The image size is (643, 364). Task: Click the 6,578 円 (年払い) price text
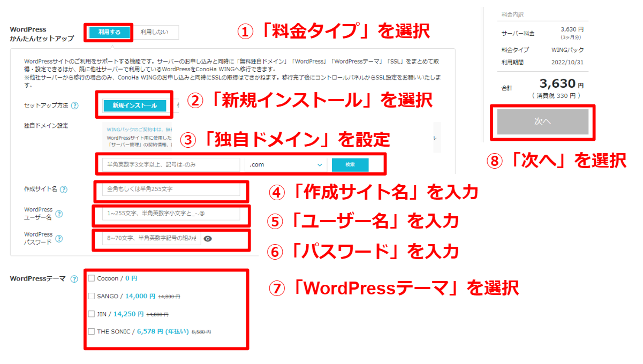[163, 331]
